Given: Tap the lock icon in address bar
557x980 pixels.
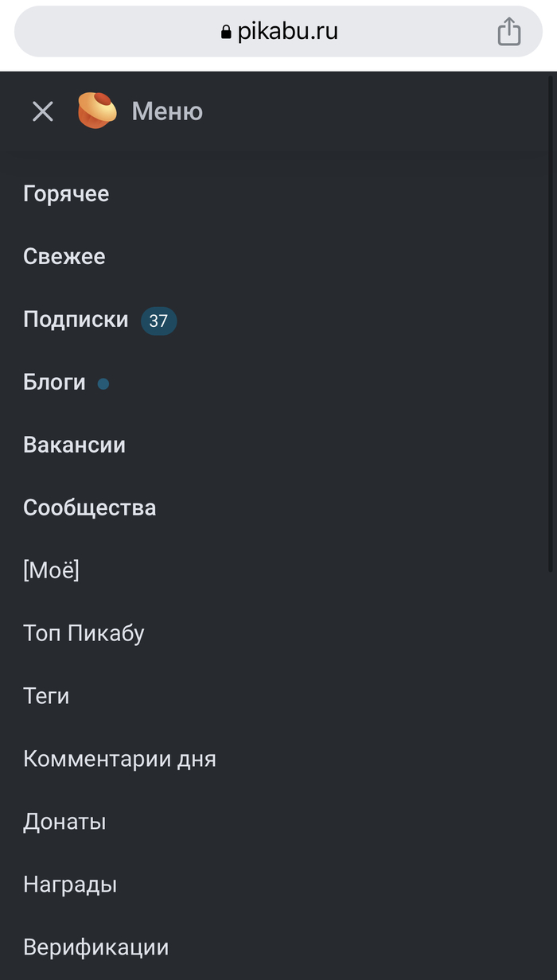Looking at the screenshot, I should [226, 33].
